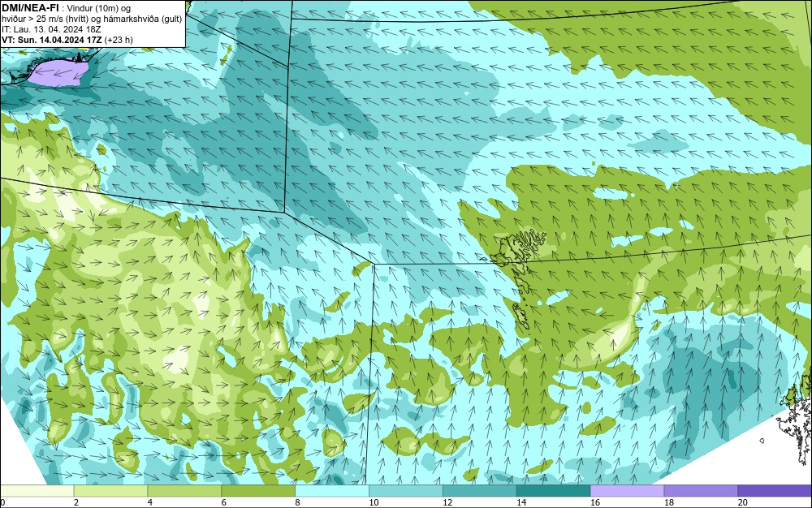The height and width of the screenshot is (508, 812).
Task: Click the pale yellow 0–2 m/s legend swatch
Action: point(37,491)
